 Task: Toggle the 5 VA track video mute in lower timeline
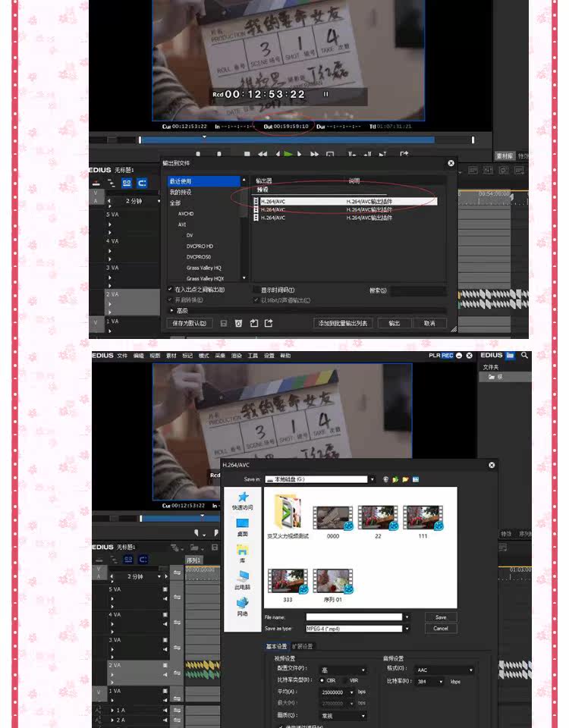165,589
